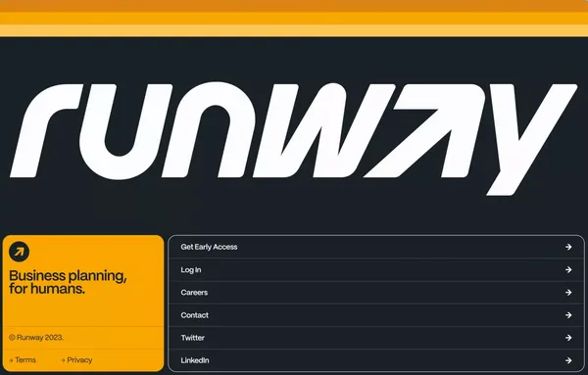Visit the LinkedIn link
The height and width of the screenshot is (375, 588).
376,360
